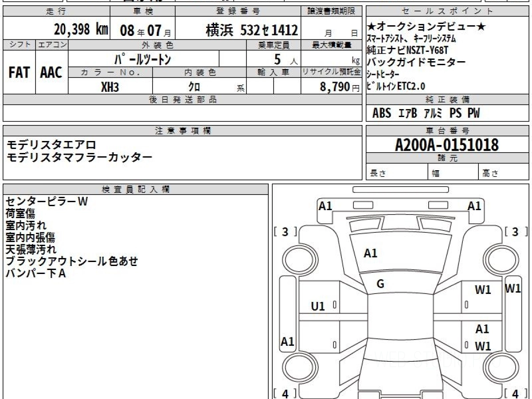Select the 登録番号 header label
The image size is (532, 399).
point(239,12)
